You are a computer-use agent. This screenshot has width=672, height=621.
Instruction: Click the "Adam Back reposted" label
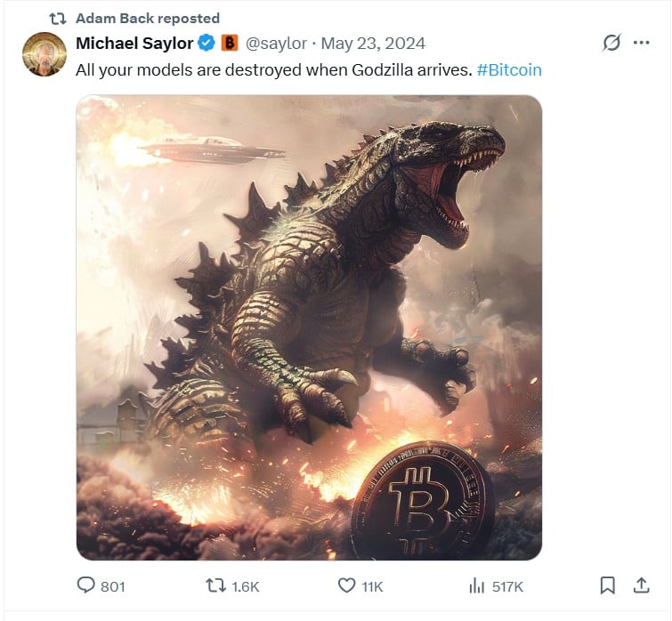coord(148,18)
